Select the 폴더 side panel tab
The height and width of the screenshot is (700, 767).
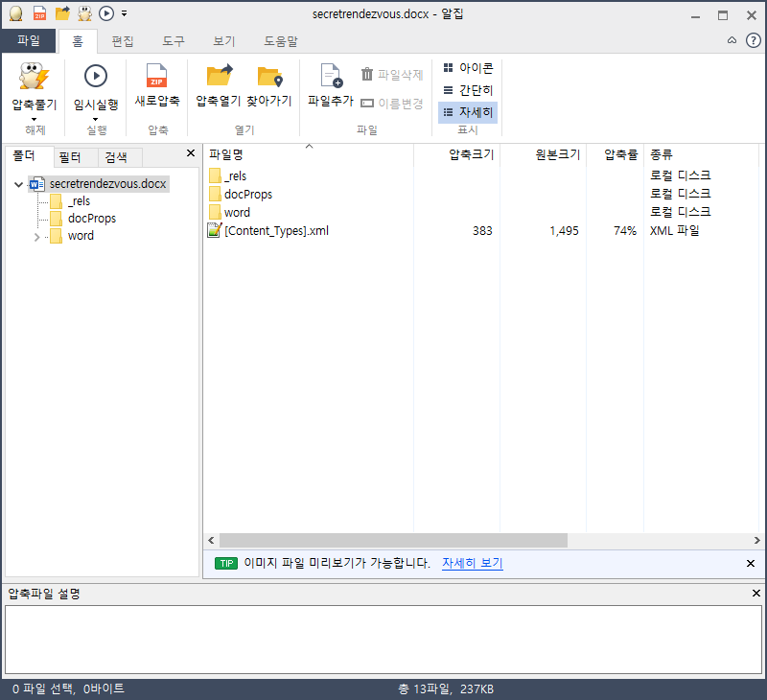(x=29, y=156)
